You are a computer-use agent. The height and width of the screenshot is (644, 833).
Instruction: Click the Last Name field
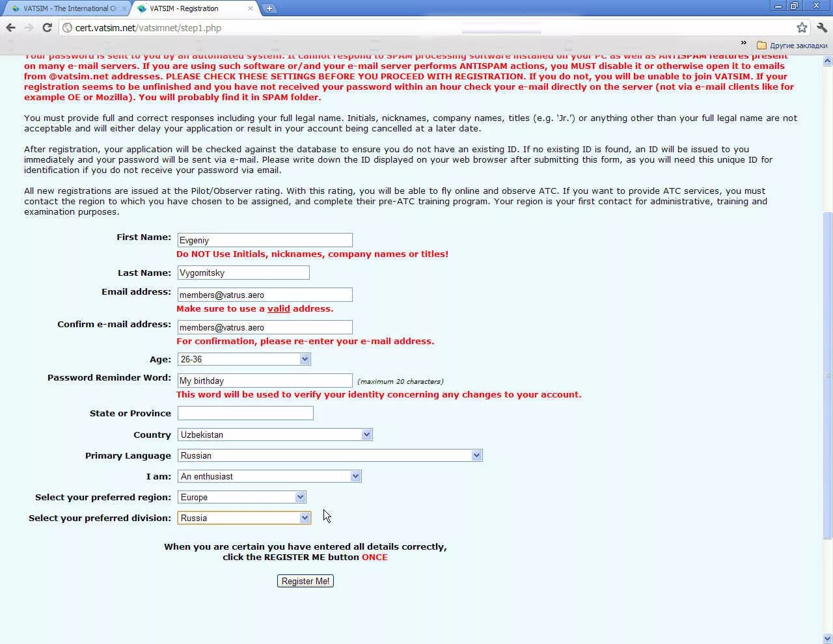[x=243, y=273]
